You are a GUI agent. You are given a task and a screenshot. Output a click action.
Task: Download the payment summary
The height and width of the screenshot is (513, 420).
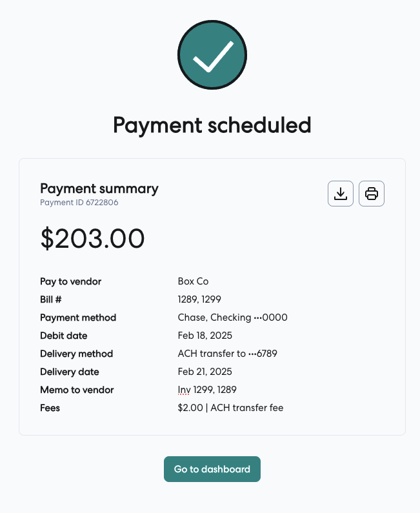(341, 194)
